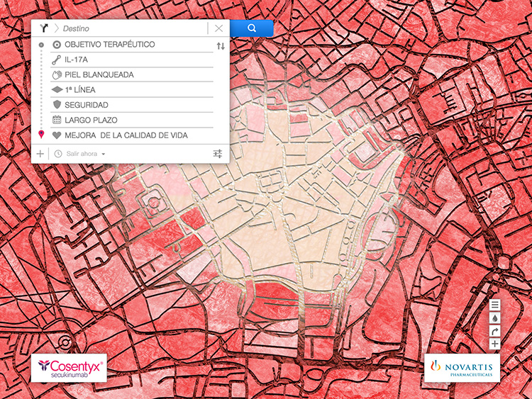Click the target icon beside OBJETIVO TERAPÉUTICO
The width and height of the screenshot is (532, 399).
click(57, 45)
